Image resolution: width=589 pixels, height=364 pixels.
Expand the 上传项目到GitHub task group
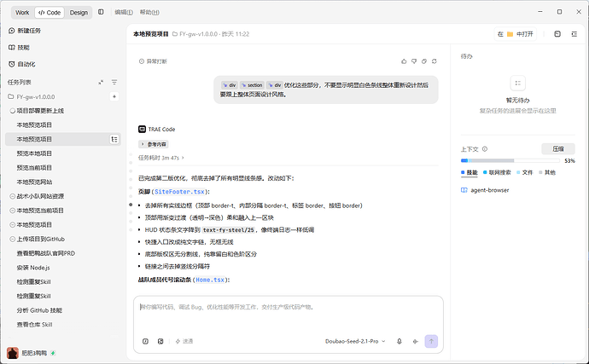(x=38, y=239)
